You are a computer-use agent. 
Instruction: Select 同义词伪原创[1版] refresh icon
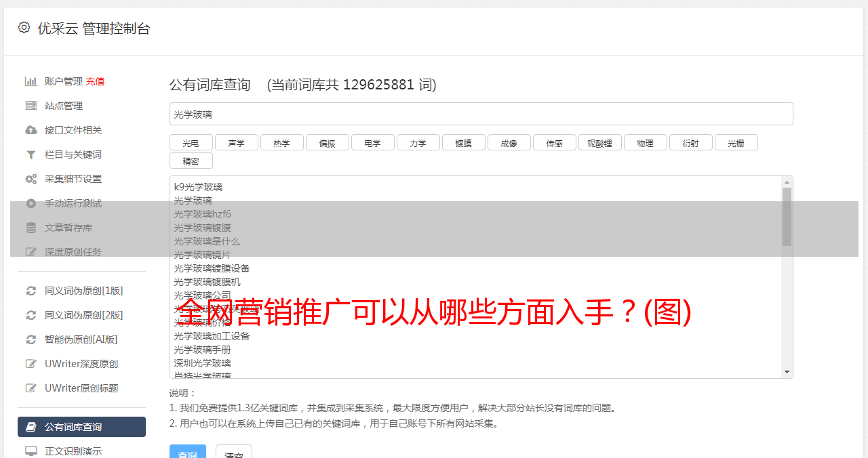point(31,291)
